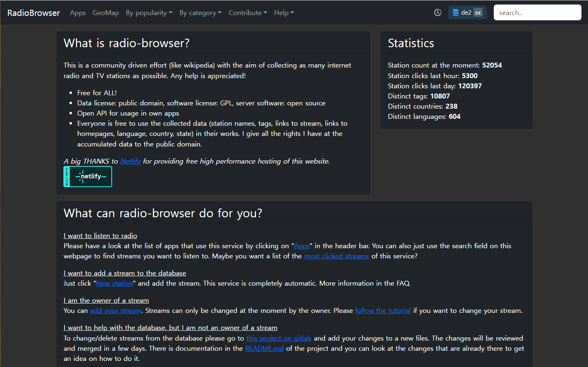
Task: Open the By category dropdown menu
Action: click(x=200, y=13)
